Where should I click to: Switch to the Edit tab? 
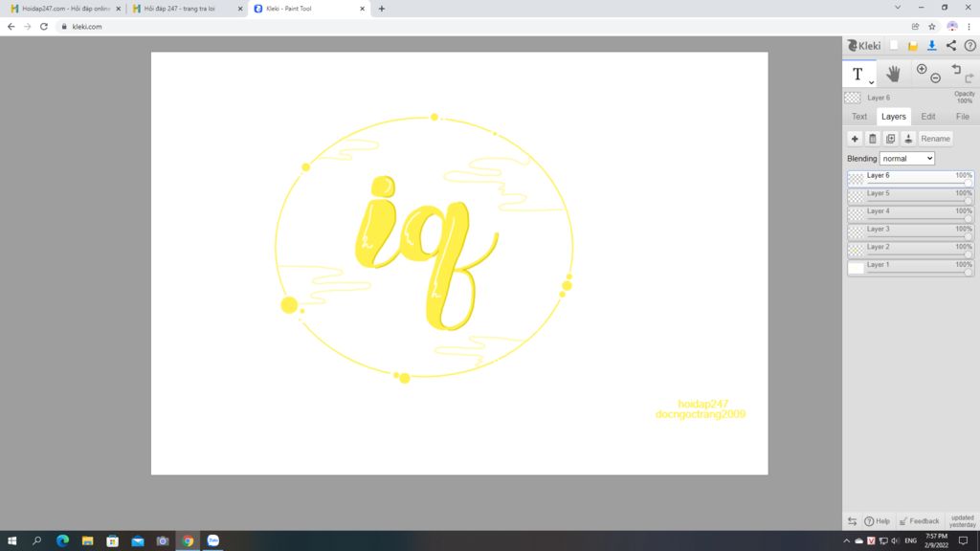928,117
